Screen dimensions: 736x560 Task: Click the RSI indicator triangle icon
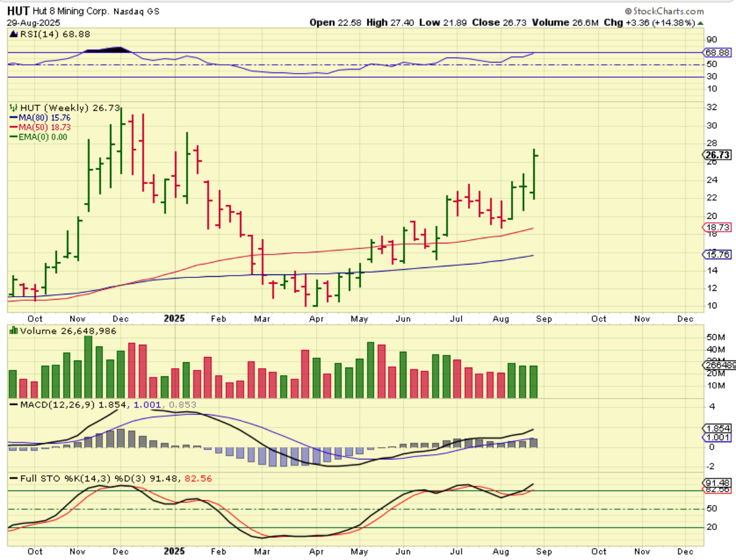point(14,34)
